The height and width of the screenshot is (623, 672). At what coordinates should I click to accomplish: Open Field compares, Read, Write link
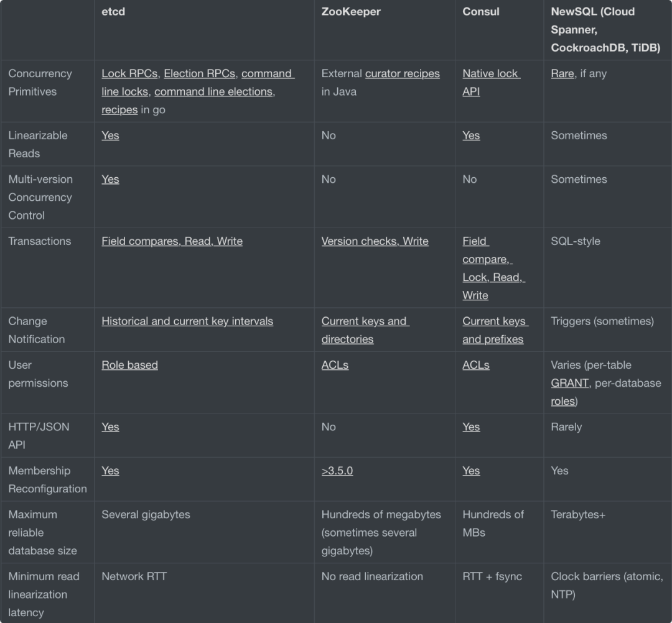[x=172, y=241]
